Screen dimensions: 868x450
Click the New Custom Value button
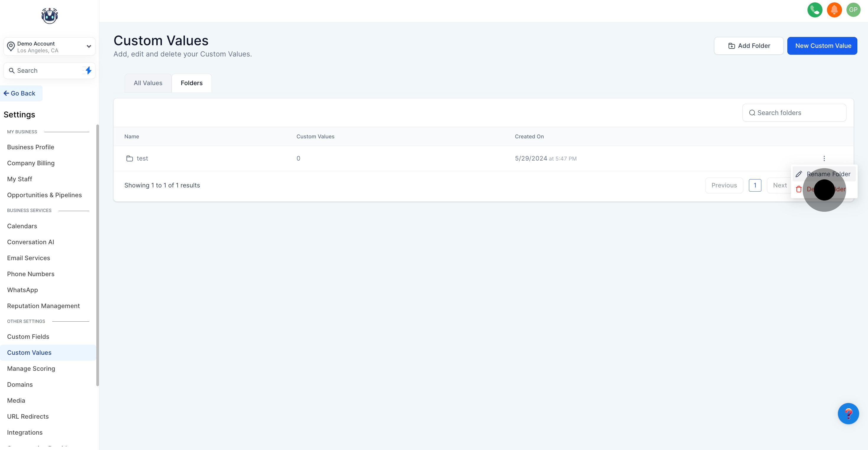coord(822,46)
